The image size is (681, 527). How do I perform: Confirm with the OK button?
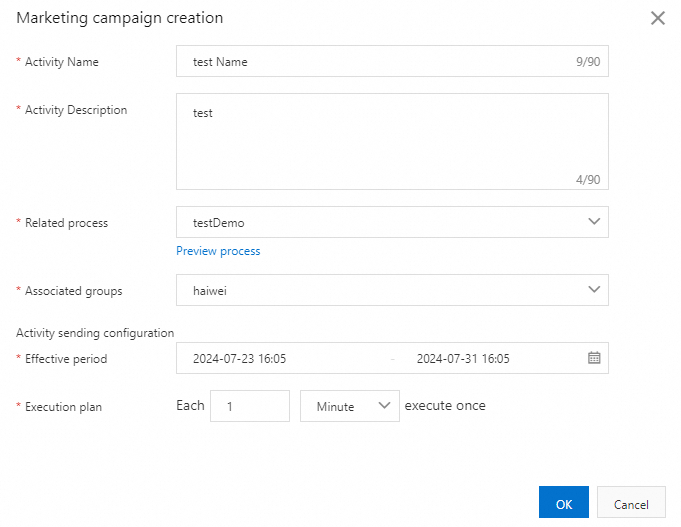pos(563,504)
